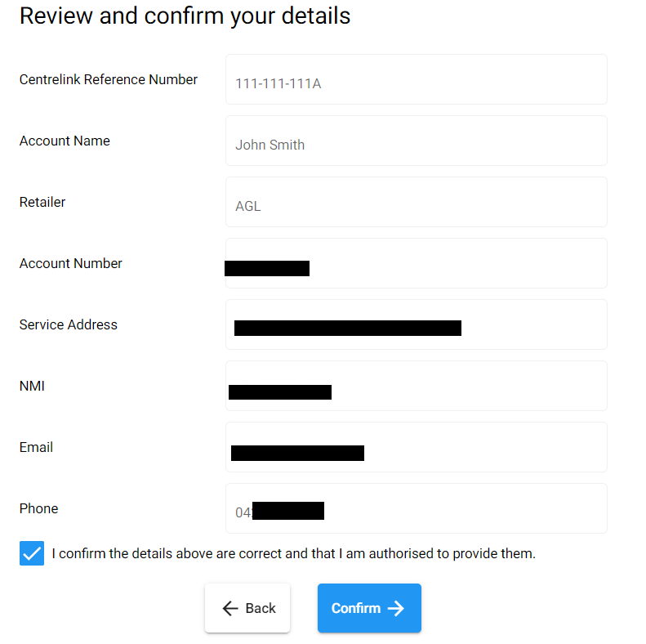
Task: Click the Service Address input box
Action: [417, 324]
